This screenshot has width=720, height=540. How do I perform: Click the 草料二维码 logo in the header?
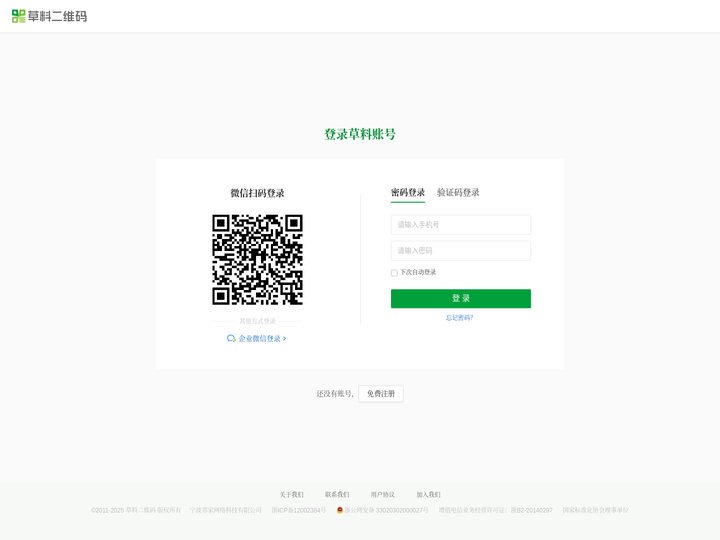[x=49, y=16]
